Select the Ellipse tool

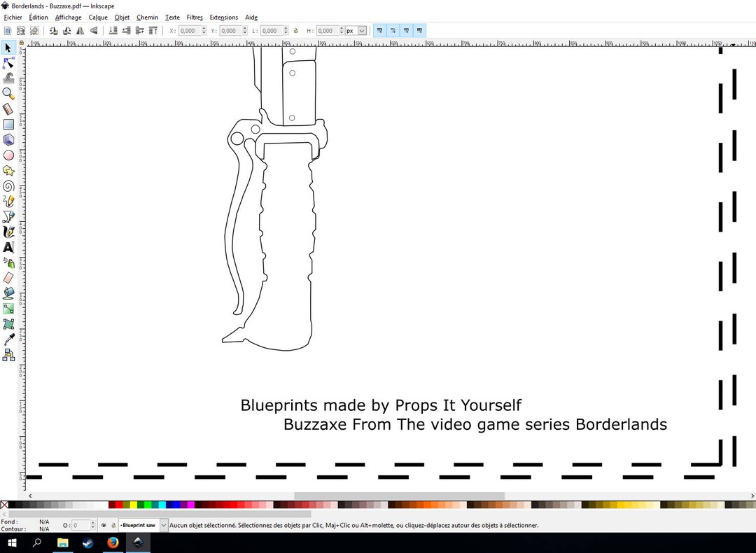pos(8,154)
